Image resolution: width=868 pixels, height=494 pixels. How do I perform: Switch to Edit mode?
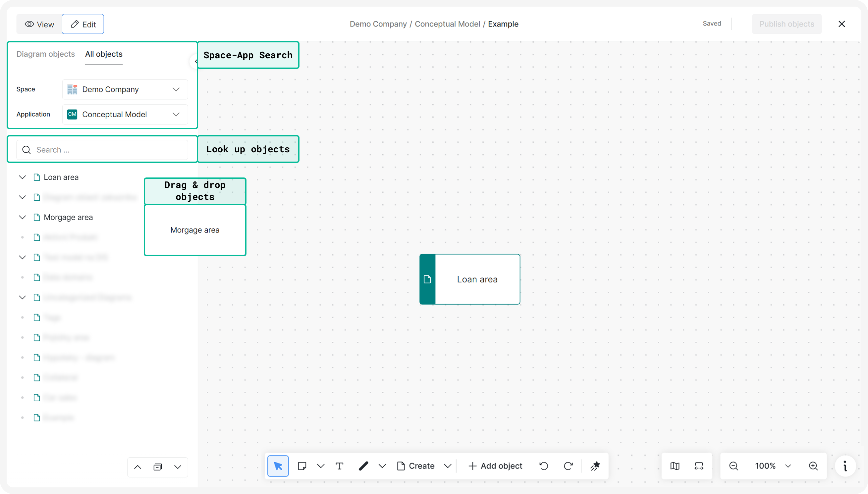[x=83, y=24]
